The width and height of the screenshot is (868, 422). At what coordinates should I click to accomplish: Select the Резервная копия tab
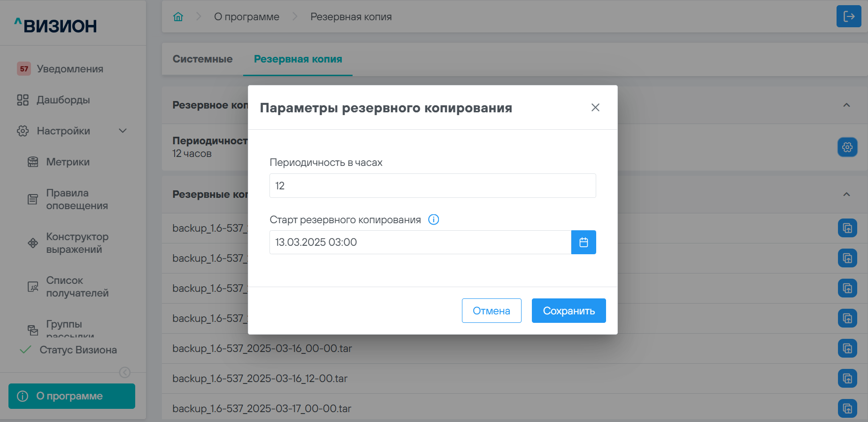[x=298, y=59]
